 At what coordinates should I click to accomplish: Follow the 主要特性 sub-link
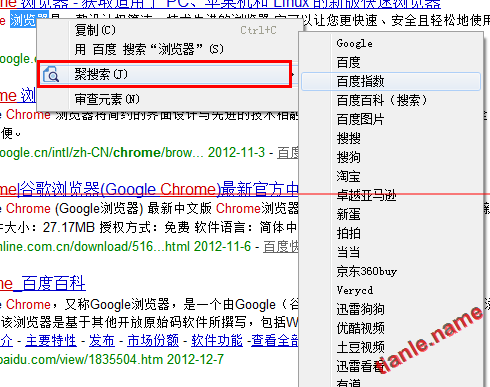click(x=51, y=341)
